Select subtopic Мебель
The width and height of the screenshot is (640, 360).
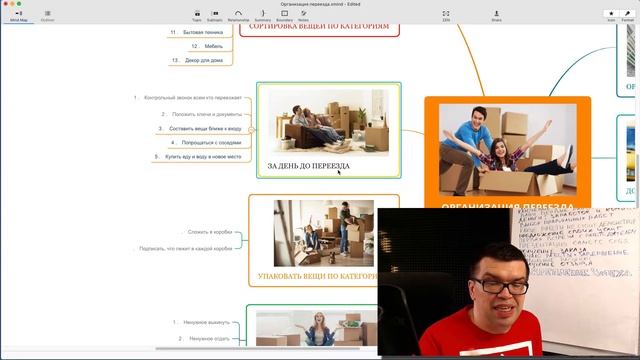click(x=213, y=47)
